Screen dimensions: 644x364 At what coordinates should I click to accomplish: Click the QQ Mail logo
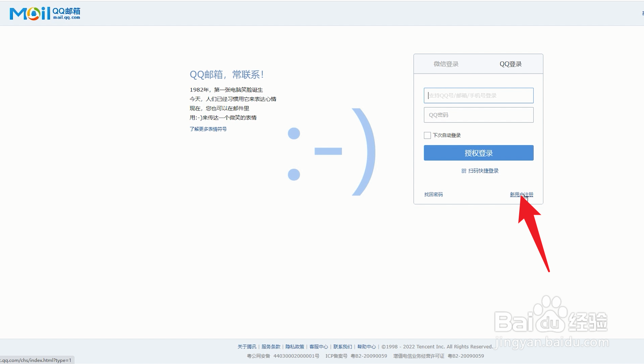click(x=45, y=13)
